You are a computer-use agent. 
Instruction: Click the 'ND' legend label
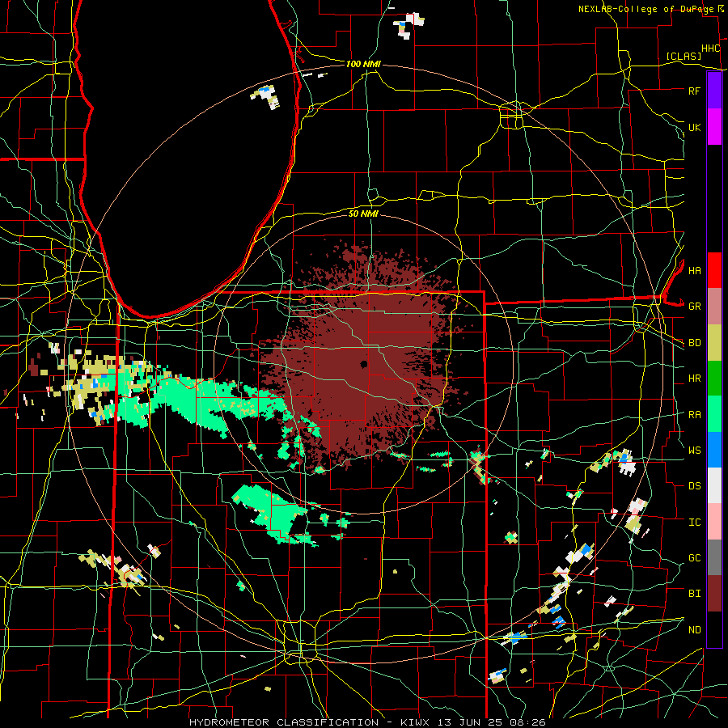point(694,630)
